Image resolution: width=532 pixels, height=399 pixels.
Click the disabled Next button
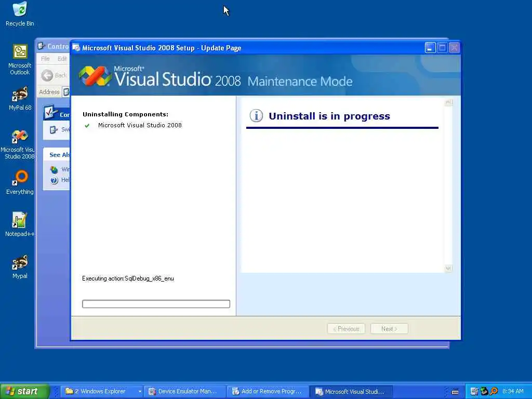click(x=389, y=329)
